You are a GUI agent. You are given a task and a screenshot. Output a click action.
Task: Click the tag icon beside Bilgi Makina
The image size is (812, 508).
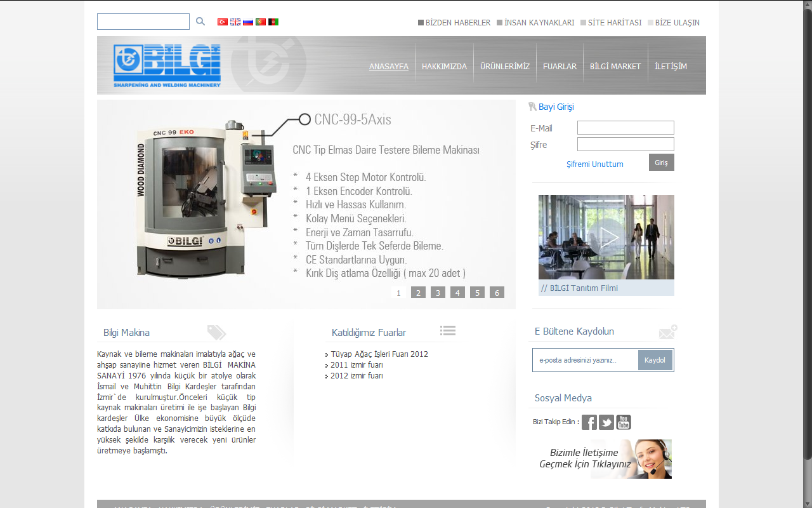pos(216,333)
